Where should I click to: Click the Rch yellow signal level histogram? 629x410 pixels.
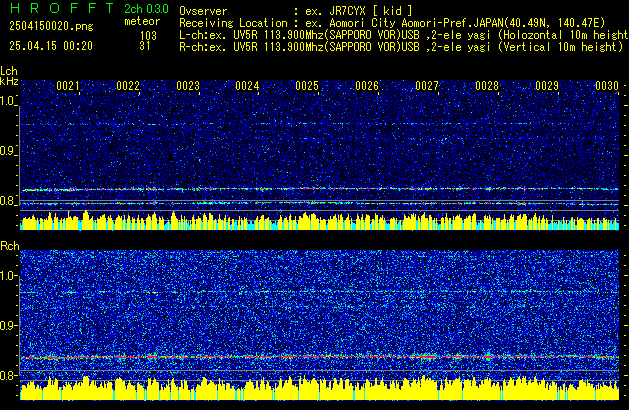(x=319, y=388)
